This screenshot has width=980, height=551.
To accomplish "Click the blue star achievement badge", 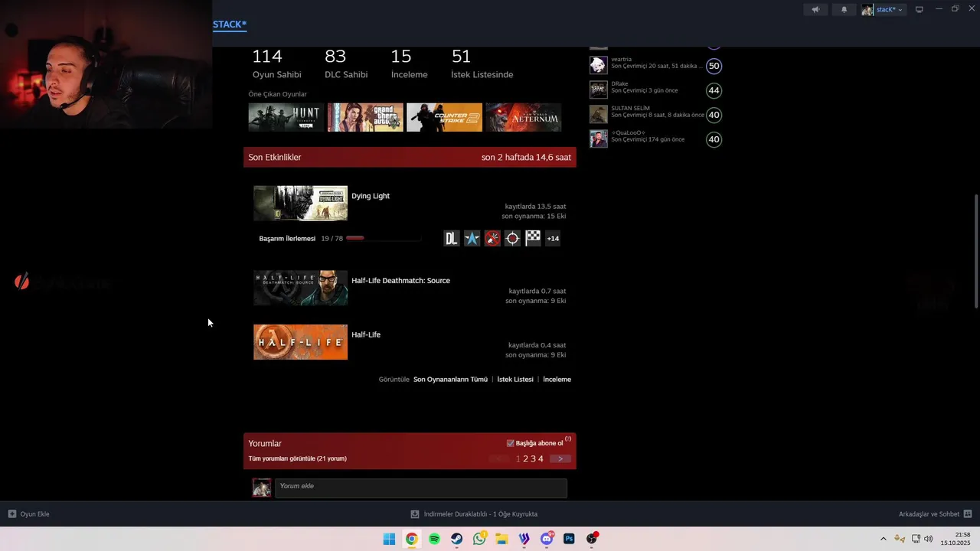I will coord(472,239).
